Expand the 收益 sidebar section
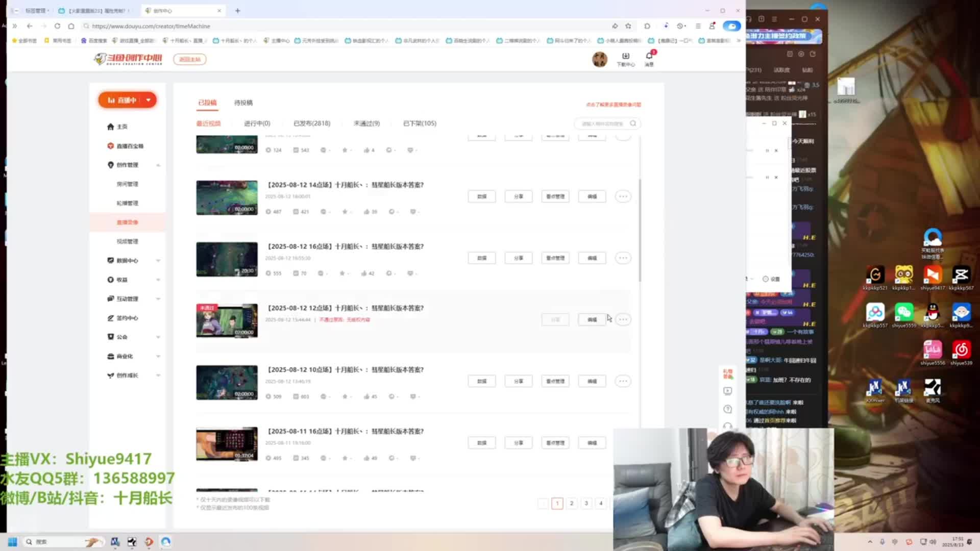980x551 pixels. [x=158, y=280]
